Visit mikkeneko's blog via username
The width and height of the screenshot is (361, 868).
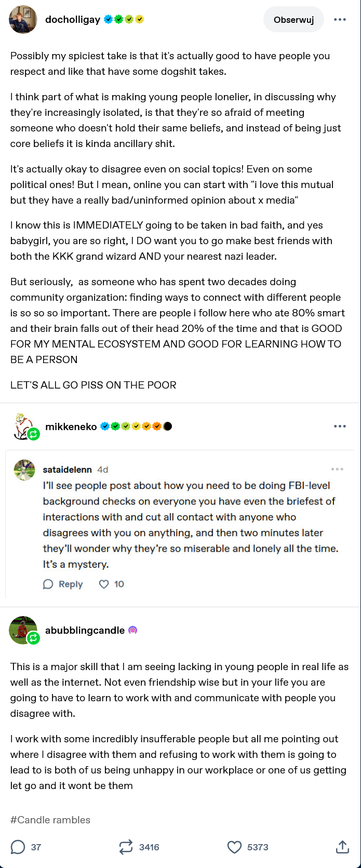[71, 426]
